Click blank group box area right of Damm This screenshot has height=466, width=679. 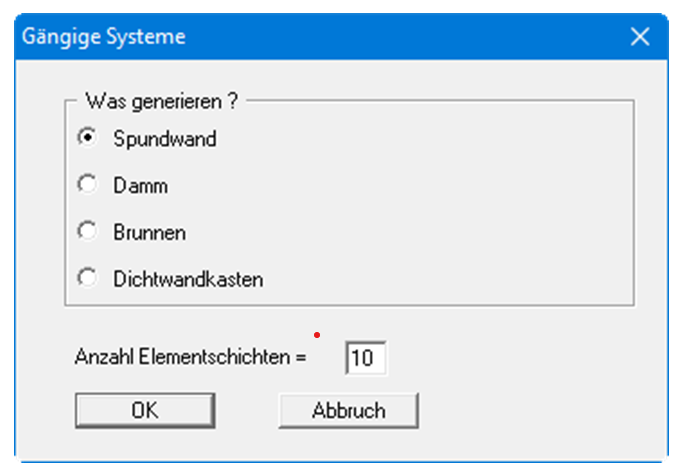tap(400, 186)
